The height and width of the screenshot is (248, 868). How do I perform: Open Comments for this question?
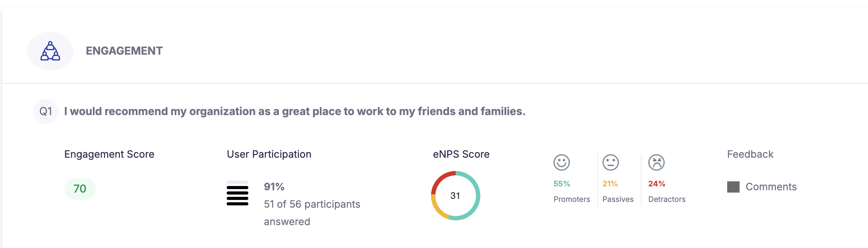click(771, 186)
